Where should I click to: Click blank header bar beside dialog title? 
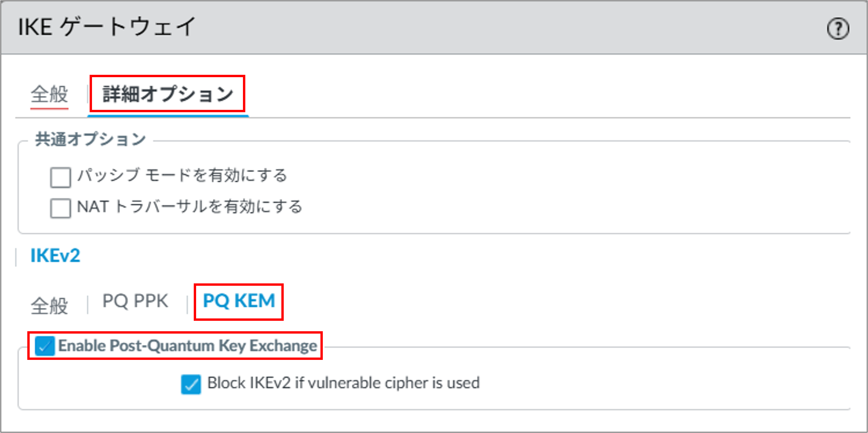pos(505,27)
